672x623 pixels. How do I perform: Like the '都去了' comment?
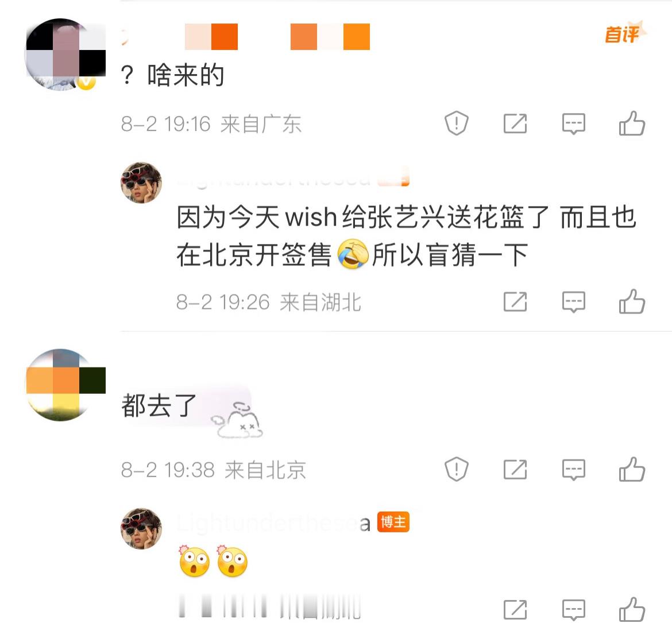[x=632, y=469]
